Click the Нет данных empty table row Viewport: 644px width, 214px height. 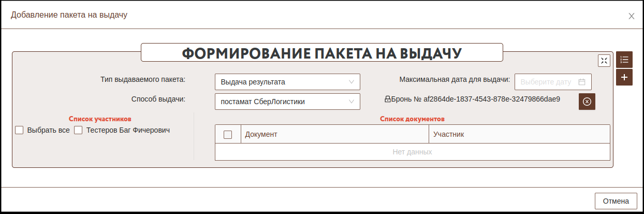click(x=412, y=152)
